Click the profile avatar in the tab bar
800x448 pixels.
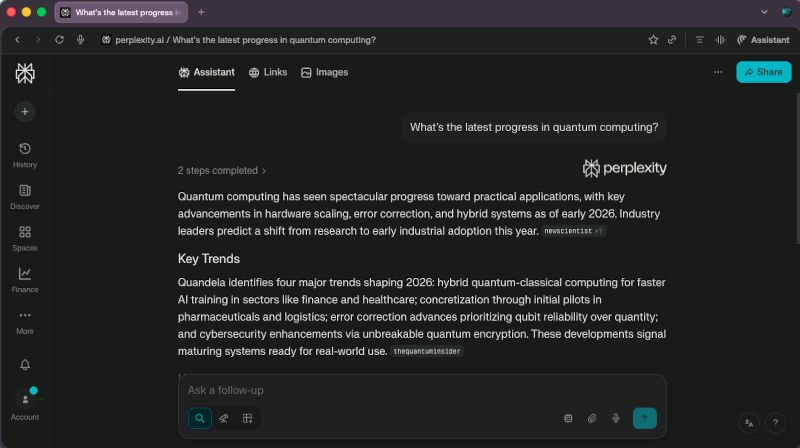(786, 12)
